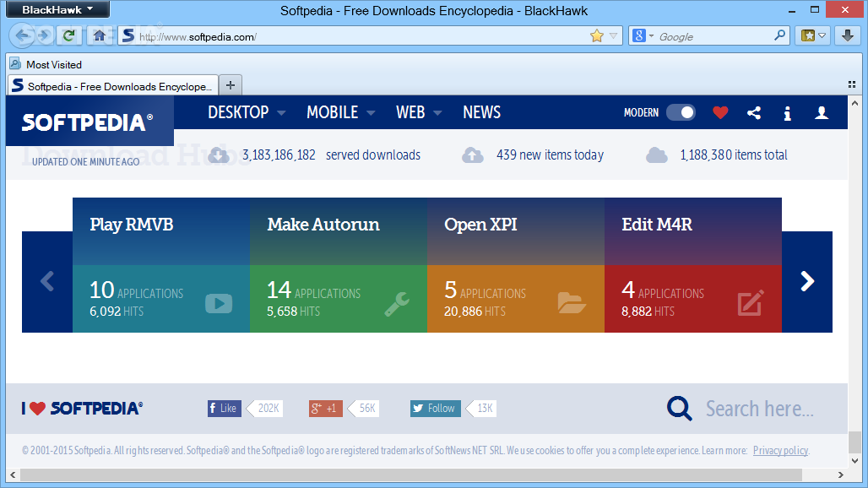Click the UPDATED ONE MINUTE AGO text
868x488 pixels.
coord(86,161)
